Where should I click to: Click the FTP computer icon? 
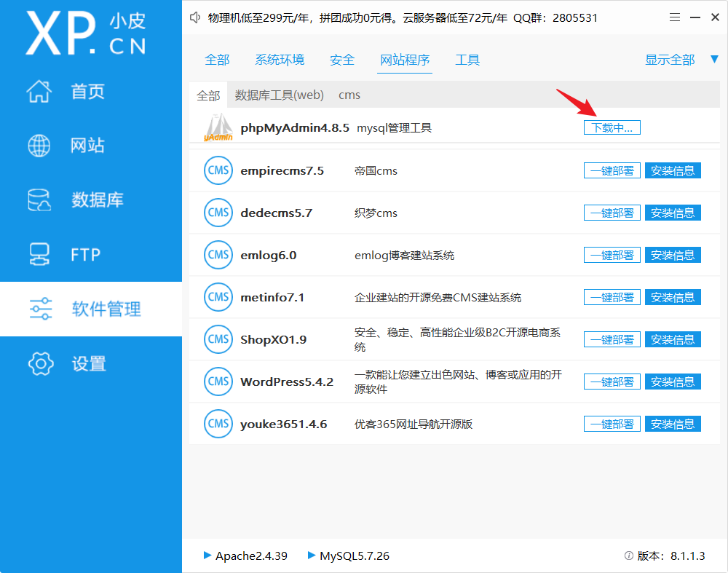pos(39,254)
